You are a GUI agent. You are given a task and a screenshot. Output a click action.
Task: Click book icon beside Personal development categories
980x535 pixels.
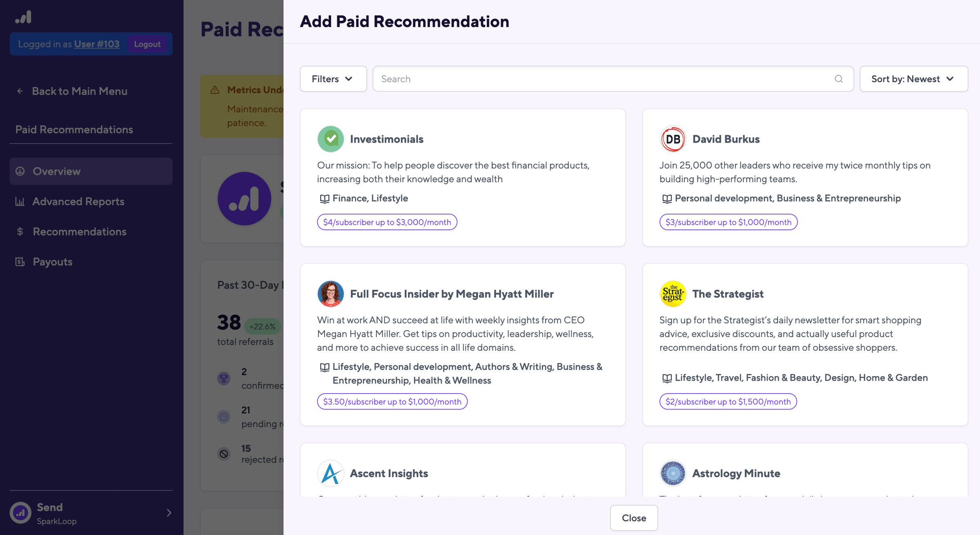tap(667, 199)
